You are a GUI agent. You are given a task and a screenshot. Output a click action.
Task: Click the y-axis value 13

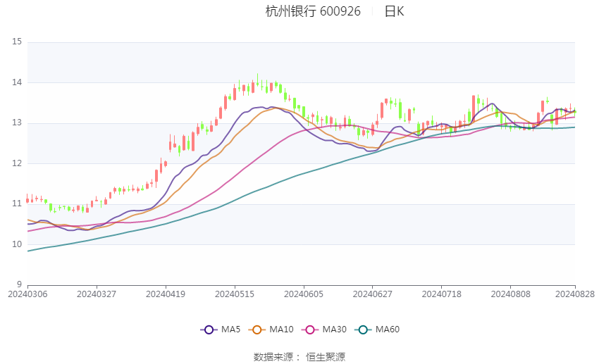click(17, 123)
